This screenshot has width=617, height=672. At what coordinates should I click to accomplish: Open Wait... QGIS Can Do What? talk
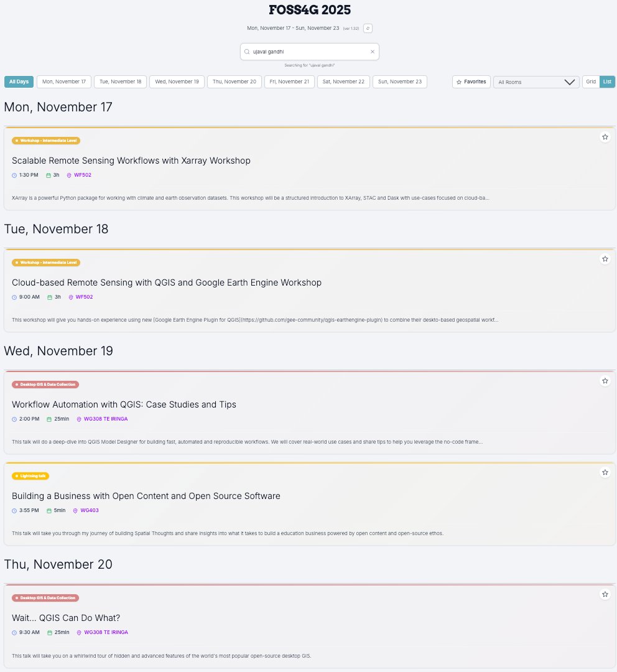(66, 618)
